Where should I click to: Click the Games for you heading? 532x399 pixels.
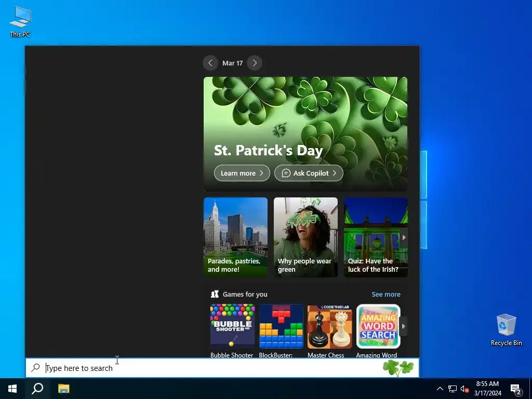[x=245, y=294]
